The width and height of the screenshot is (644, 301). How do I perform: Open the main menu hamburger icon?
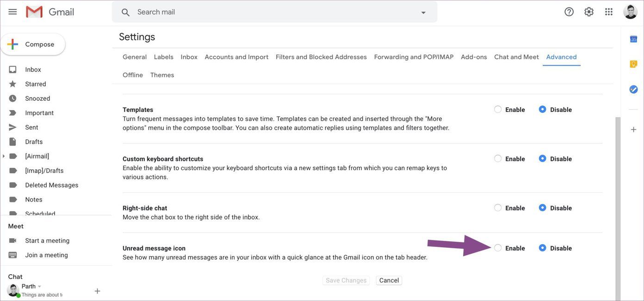pos(12,12)
